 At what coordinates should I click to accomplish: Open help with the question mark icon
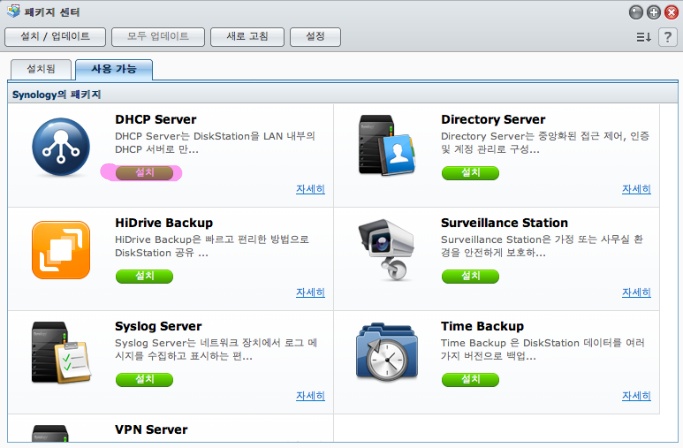(667, 37)
